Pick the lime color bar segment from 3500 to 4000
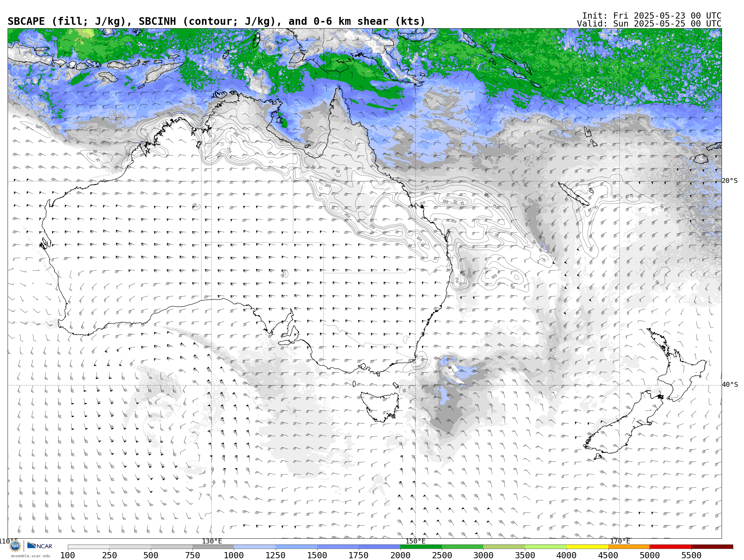 tap(546, 547)
